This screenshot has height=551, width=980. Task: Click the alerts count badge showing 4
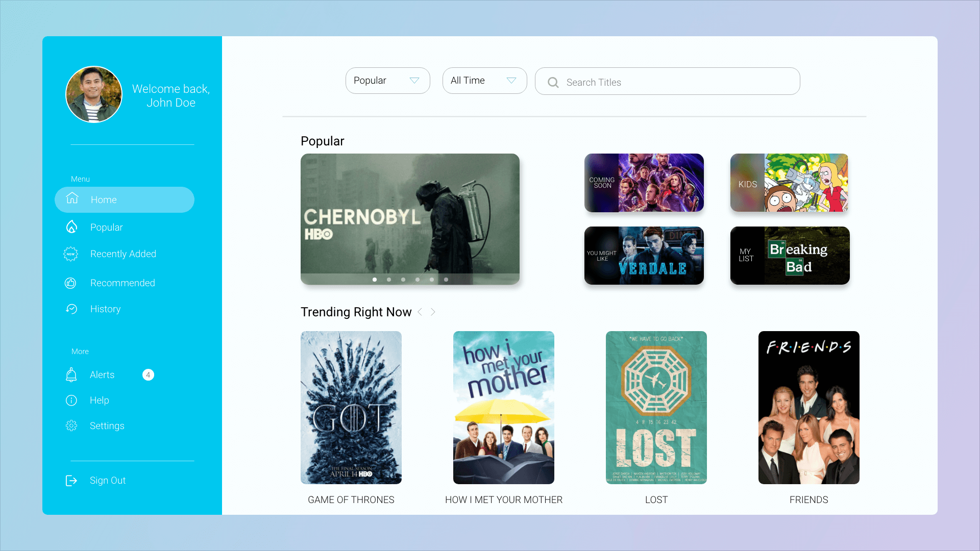tap(148, 374)
